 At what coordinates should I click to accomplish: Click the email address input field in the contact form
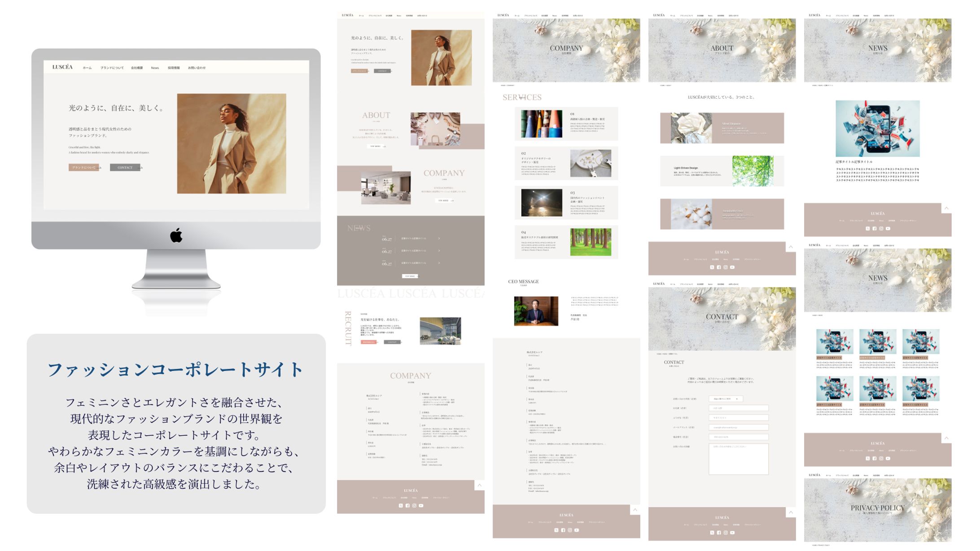pos(739,427)
